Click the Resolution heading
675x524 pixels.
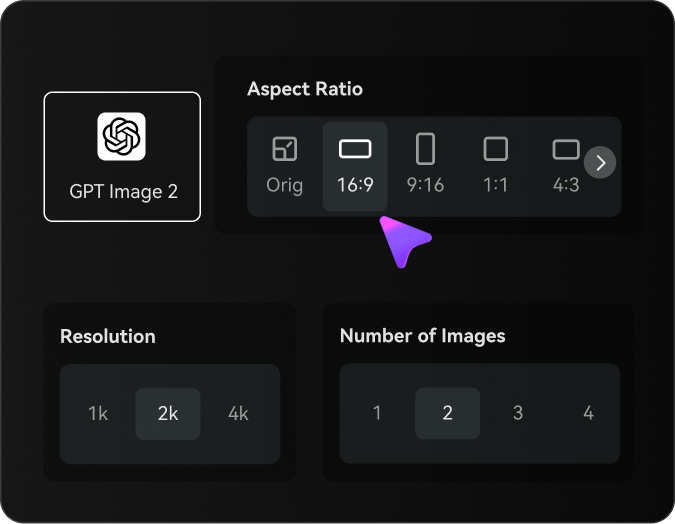[x=108, y=336]
